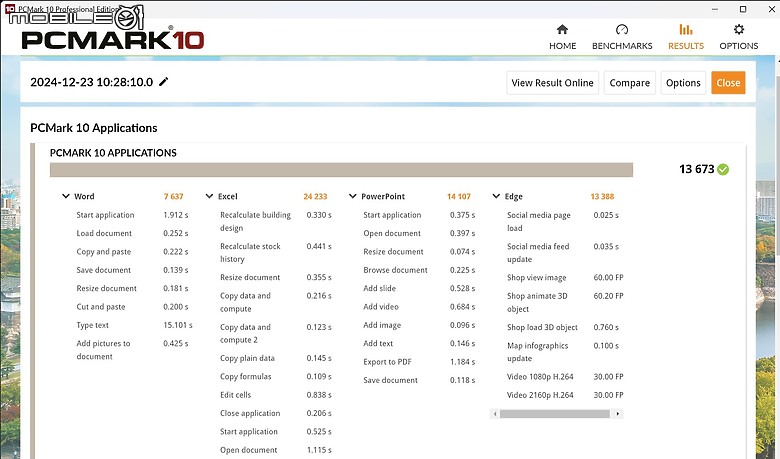Close the result with orange Close button
780x459 pixels.
pyautogui.click(x=728, y=83)
